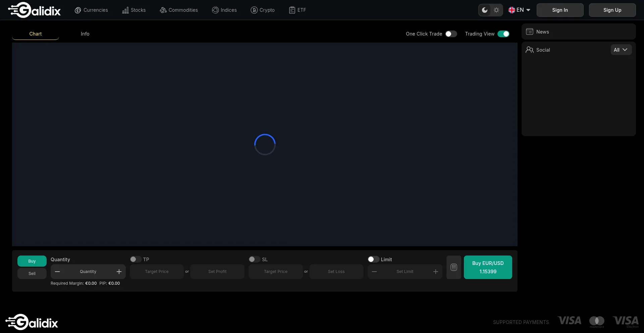
Task: Open the trade calculator icon
Action: 453,267
